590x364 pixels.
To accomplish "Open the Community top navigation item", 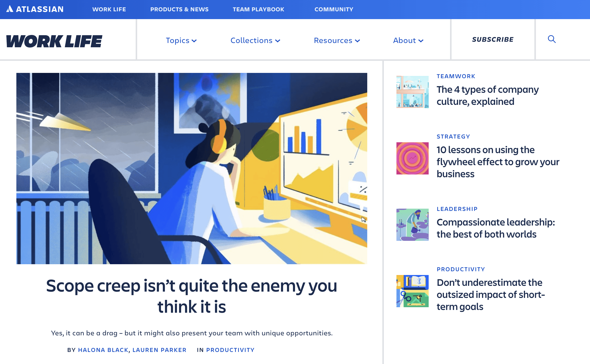I will 334,9.
